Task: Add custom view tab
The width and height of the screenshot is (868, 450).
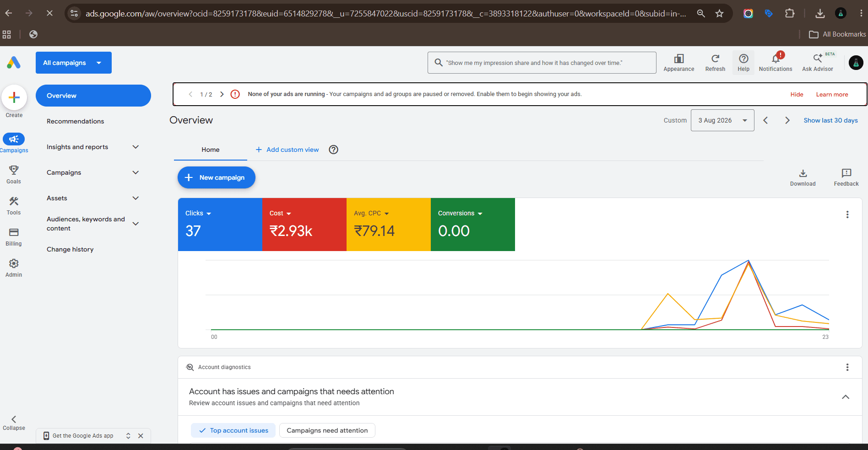Action: tap(287, 150)
